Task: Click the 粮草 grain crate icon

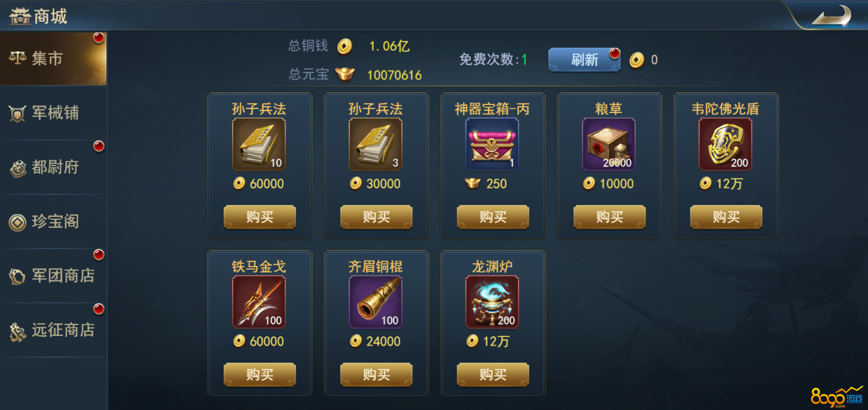Action: [x=609, y=144]
